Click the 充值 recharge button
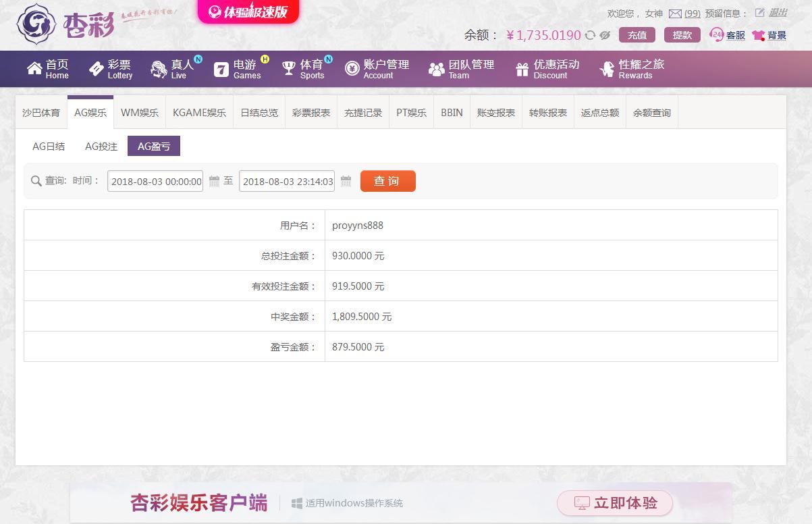This screenshot has width=812, height=524. point(637,35)
